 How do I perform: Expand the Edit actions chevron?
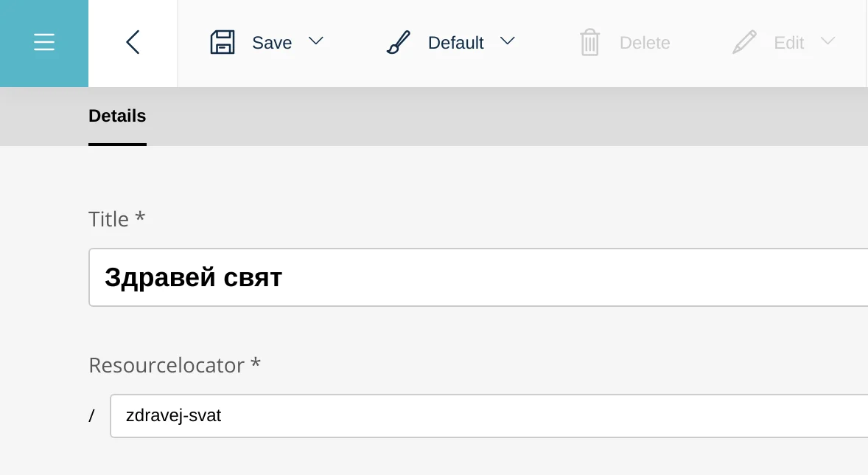828,42
